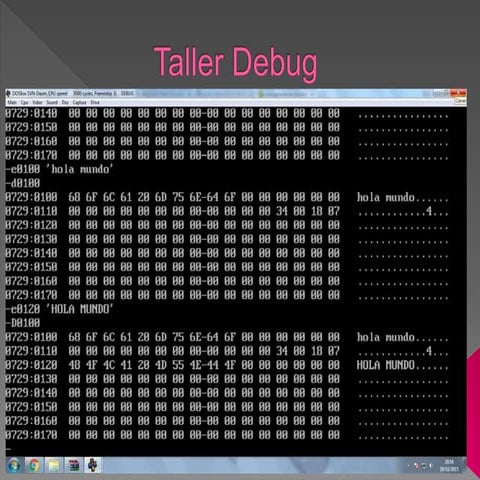Click the uppercase -D0100 command line
Viewport: 480px width, 480px height.
click(x=23, y=323)
